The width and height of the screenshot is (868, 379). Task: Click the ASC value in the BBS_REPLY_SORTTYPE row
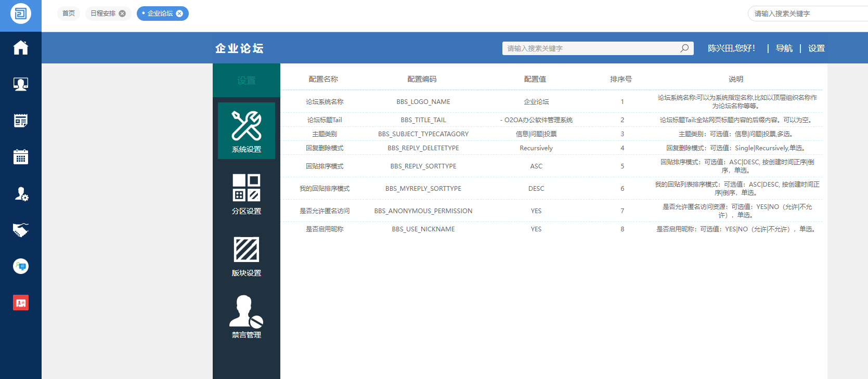[536, 166]
